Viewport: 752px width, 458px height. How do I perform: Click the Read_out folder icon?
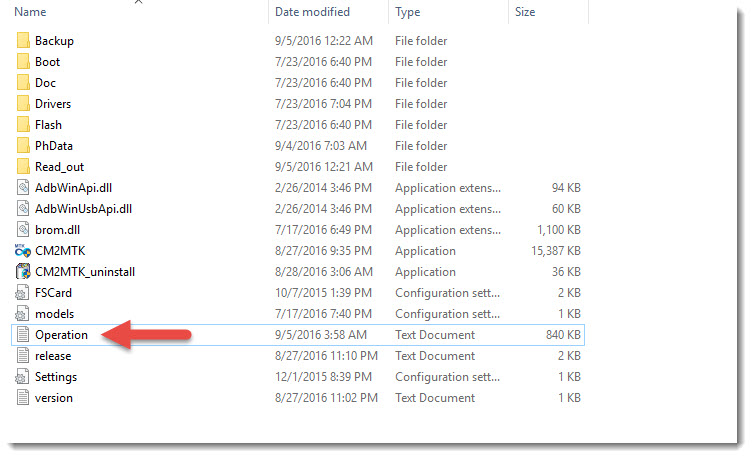click(x=23, y=167)
